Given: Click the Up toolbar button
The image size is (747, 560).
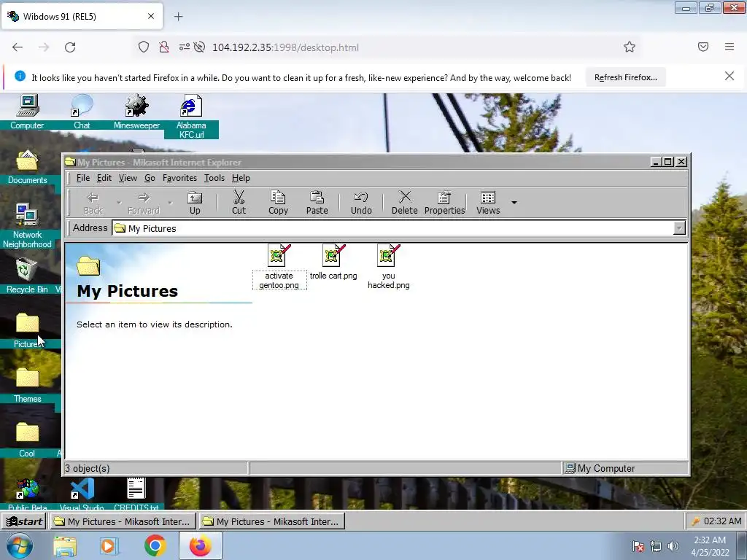Looking at the screenshot, I should (195, 203).
